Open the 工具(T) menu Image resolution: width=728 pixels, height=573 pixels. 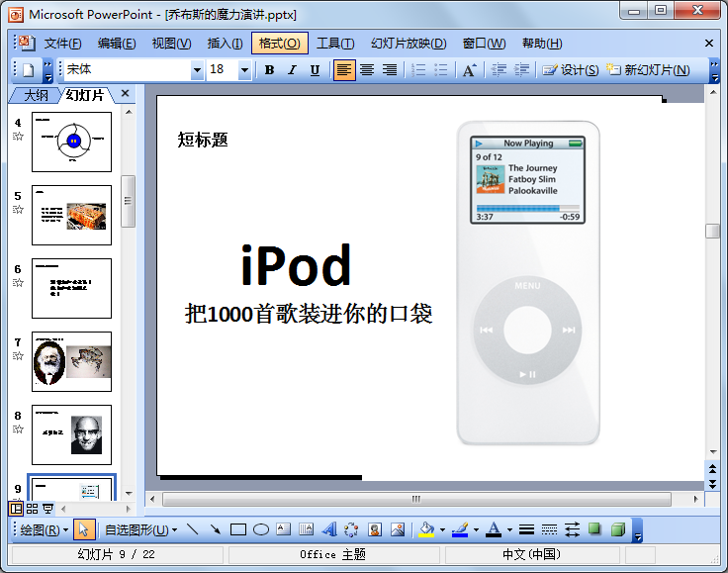(x=335, y=44)
